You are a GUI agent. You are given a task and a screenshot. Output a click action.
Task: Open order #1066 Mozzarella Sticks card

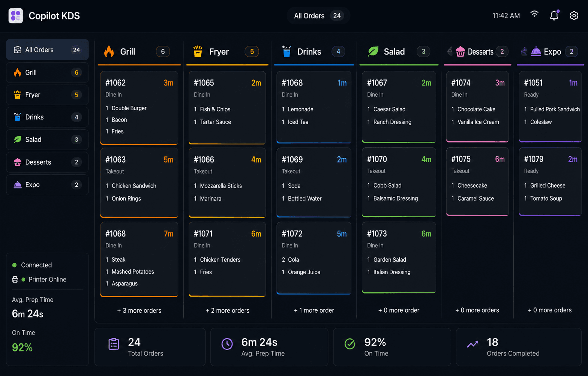point(227,183)
